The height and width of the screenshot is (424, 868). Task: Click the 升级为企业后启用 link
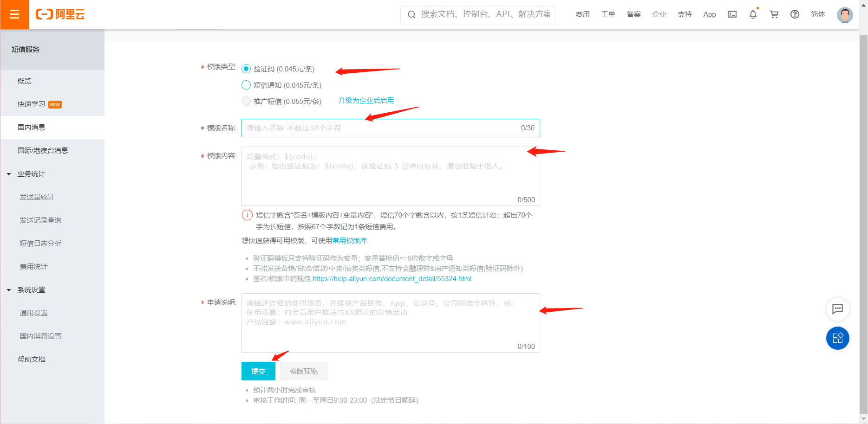[x=366, y=101]
